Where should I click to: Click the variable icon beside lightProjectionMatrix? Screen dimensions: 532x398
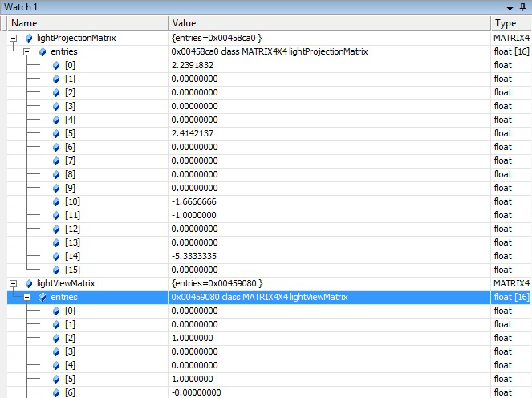(x=29, y=38)
